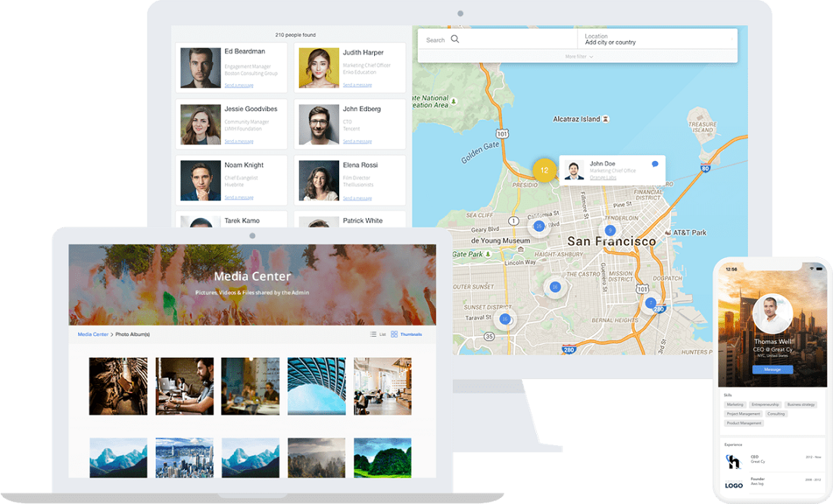Open Ed Beardman's profile photo
Viewport: 833px width, 504px height.
pos(200,67)
